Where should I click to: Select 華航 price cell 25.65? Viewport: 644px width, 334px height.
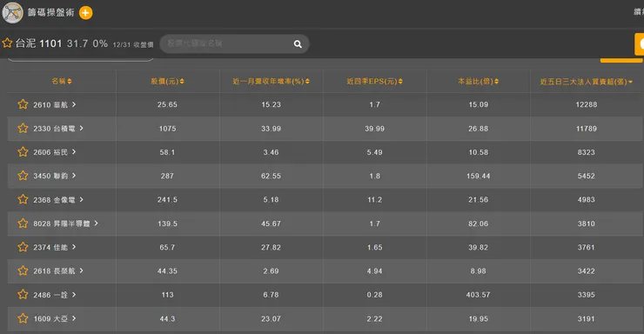pos(168,104)
